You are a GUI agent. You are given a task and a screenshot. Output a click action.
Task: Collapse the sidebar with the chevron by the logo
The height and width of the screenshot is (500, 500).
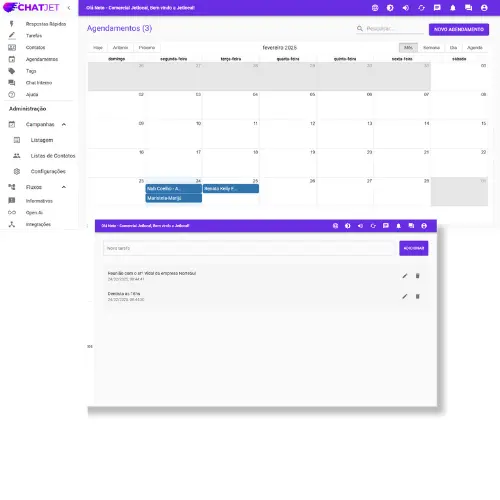click(x=69, y=8)
